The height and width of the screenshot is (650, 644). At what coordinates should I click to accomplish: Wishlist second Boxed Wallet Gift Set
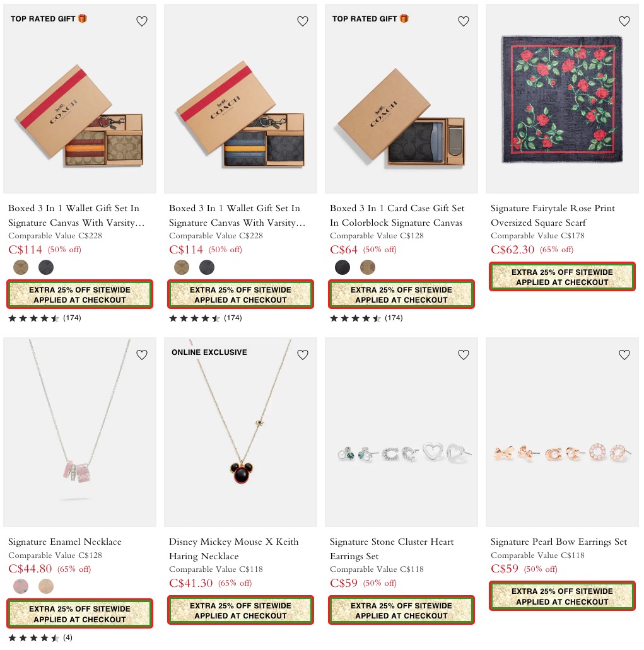tap(303, 21)
